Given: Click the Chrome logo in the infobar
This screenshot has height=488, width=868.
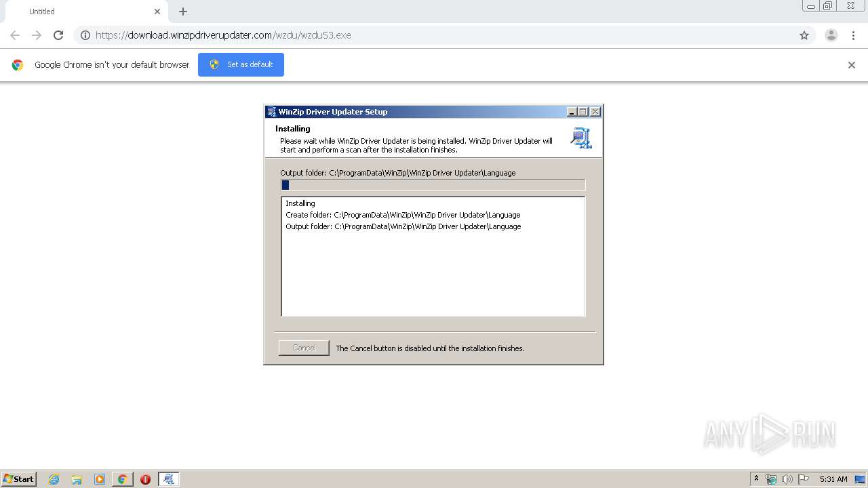Looking at the screenshot, I should 18,65.
